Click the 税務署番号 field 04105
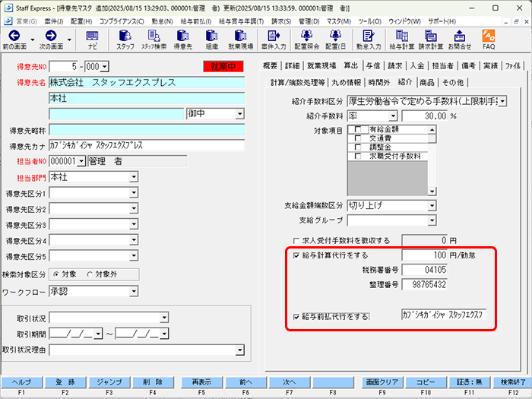 [x=424, y=270]
